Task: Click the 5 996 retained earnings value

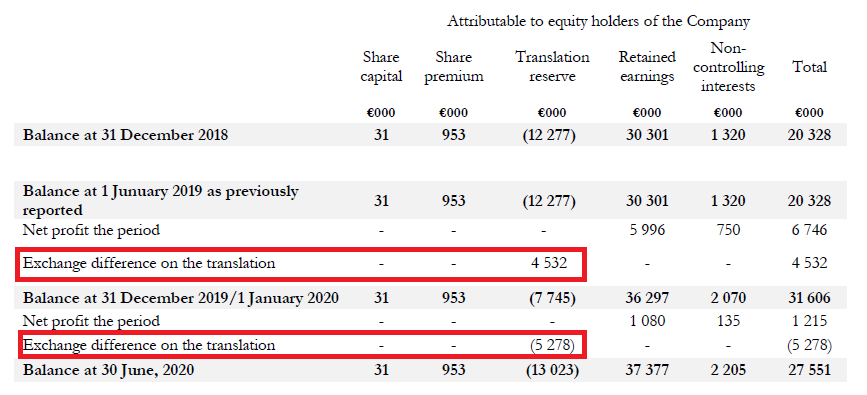Action: [647, 229]
